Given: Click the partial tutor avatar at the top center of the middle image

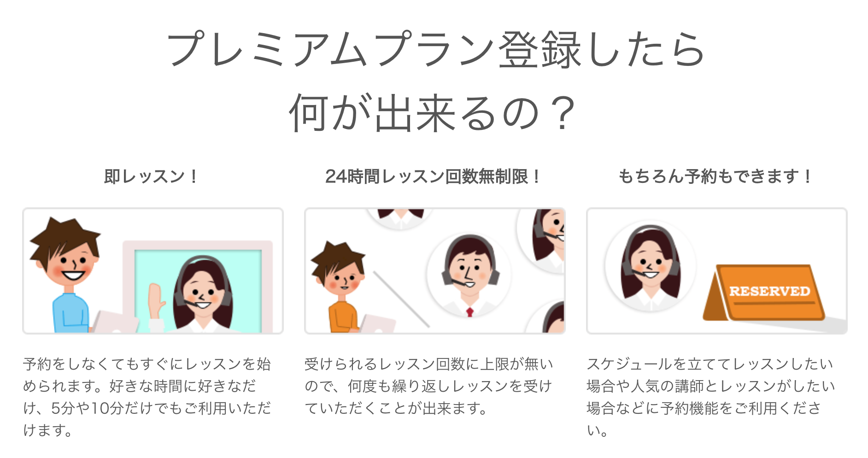Looking at the screenshot, I should [400, 218].
